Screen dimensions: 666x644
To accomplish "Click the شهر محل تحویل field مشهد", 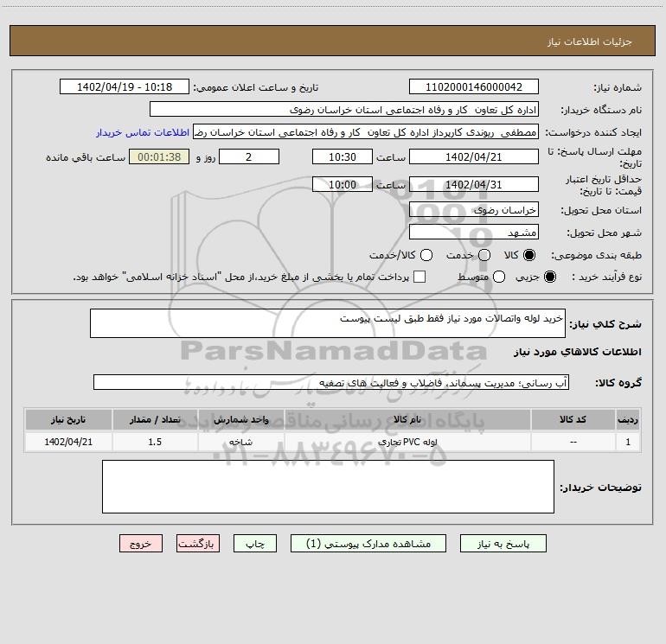I will coord(474,232).
